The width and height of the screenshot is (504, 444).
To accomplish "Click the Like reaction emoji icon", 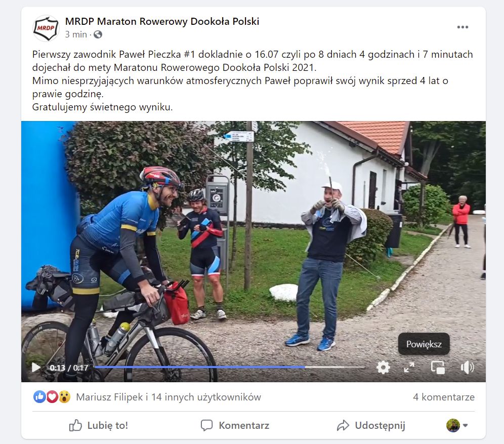I will 39,397.
